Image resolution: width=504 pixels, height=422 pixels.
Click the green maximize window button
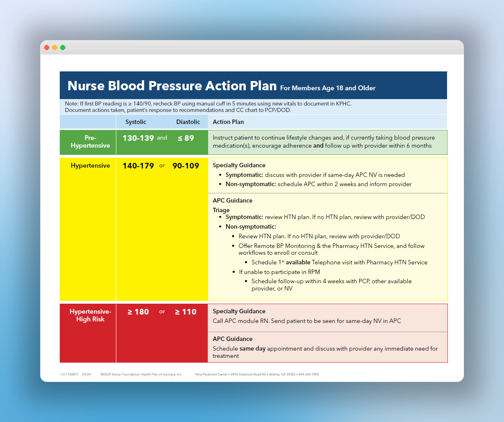[63, 47]
